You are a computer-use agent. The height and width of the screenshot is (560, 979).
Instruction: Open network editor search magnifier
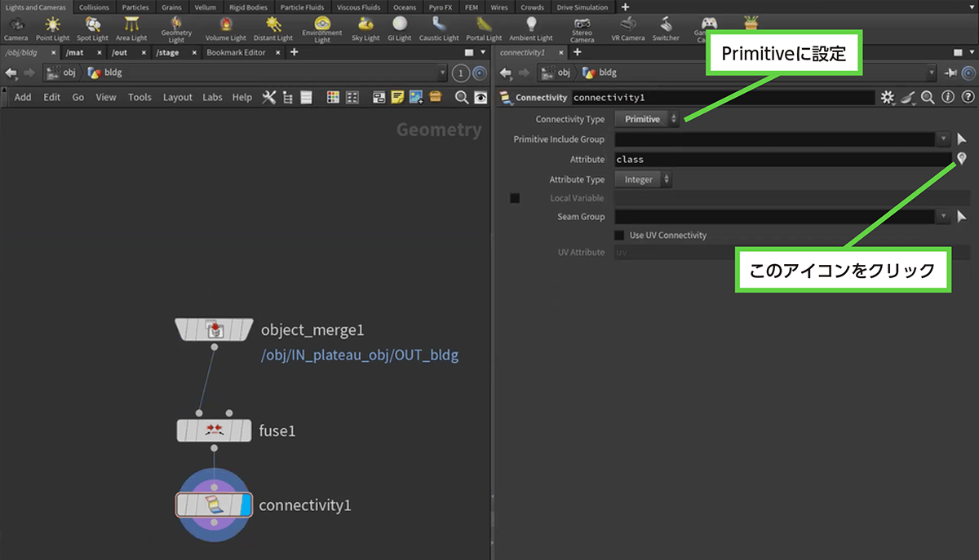(461, 97)
